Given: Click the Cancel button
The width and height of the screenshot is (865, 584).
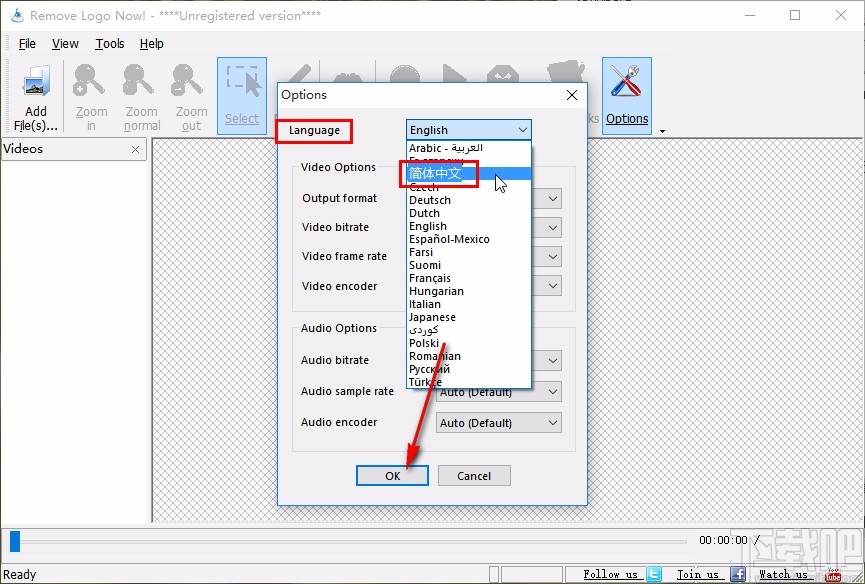Looking at the screenshot, I should 474,475.
